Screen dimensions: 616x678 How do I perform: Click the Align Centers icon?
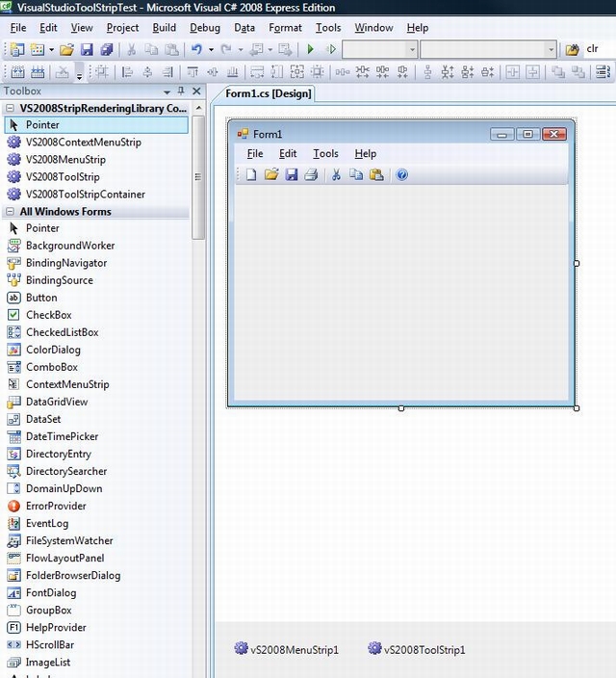[147, 72]
